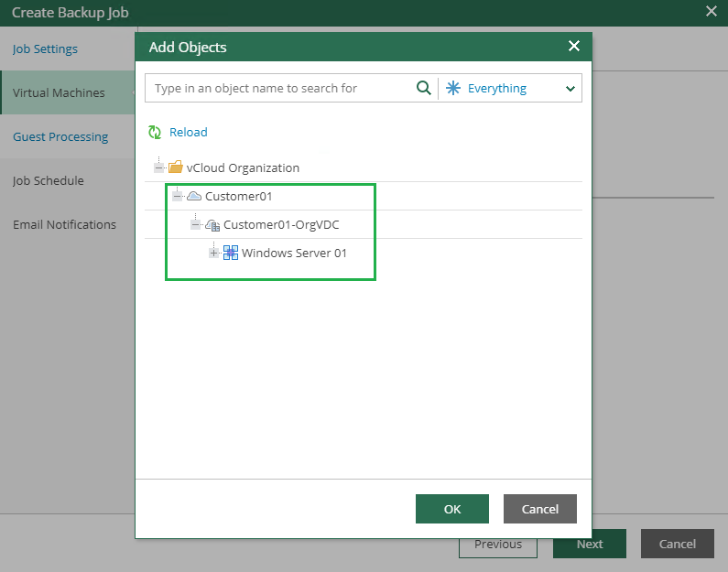Image resolution: width=728 pixels, height=572 pixels.
Task: Collapse the vCloud Organization tree node
Action: (x=158, y=167)
